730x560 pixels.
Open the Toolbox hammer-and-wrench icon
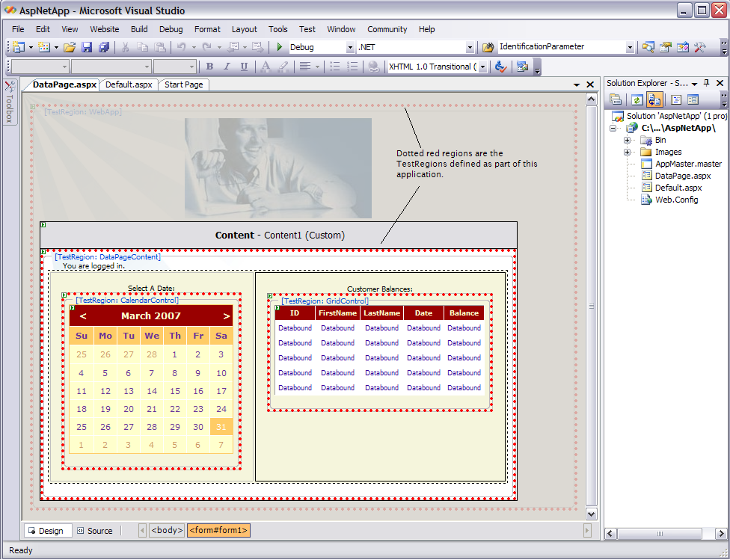tap(700, 47)
